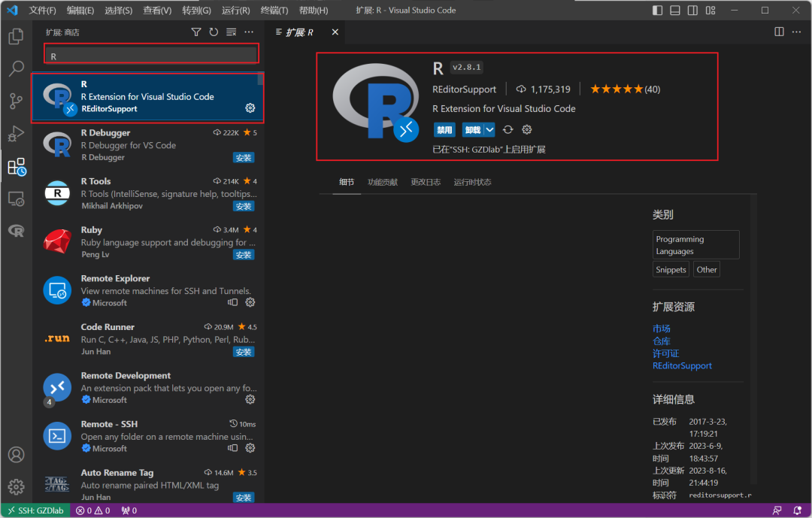Screen dimensions: 812x518
Task: Switch to the 运行时状态 tab
Action: click(x=472, y=183)
